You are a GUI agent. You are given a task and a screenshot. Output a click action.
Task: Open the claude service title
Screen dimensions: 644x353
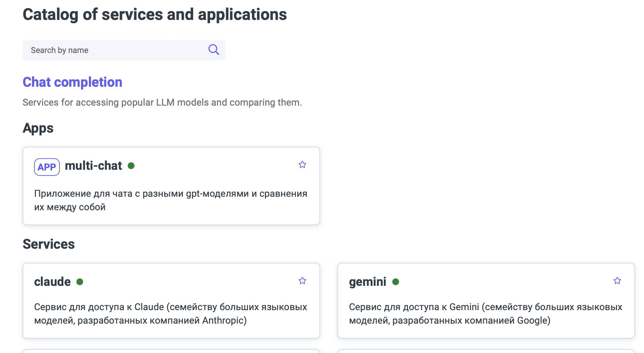pos(52,282)
